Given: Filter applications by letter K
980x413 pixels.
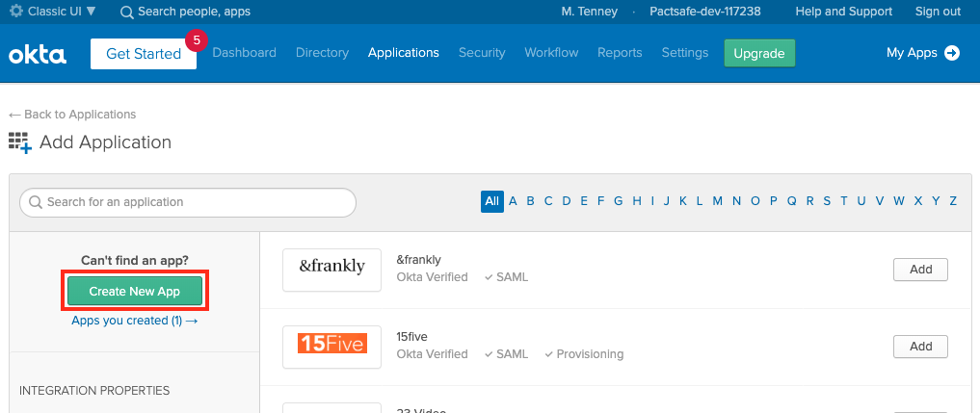Looking at the screenshot, I should point(683,201).
